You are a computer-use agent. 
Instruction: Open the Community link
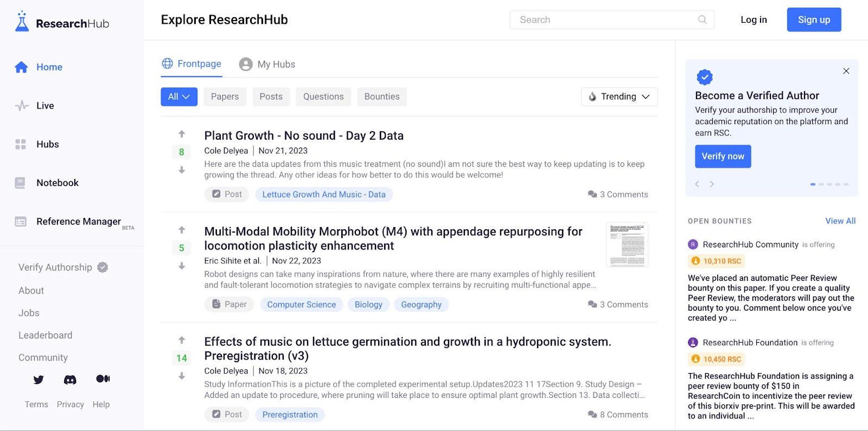point(43,357)
